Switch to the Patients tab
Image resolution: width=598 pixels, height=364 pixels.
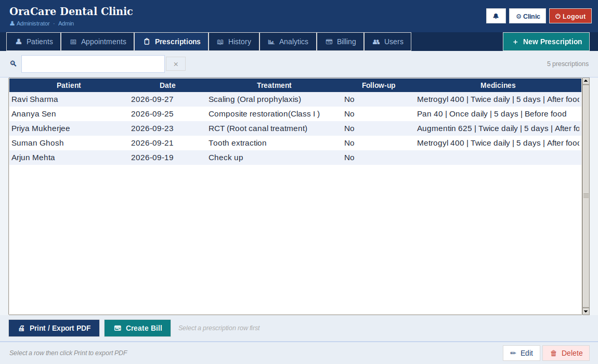pyautogui.click(x=34, y=42)
